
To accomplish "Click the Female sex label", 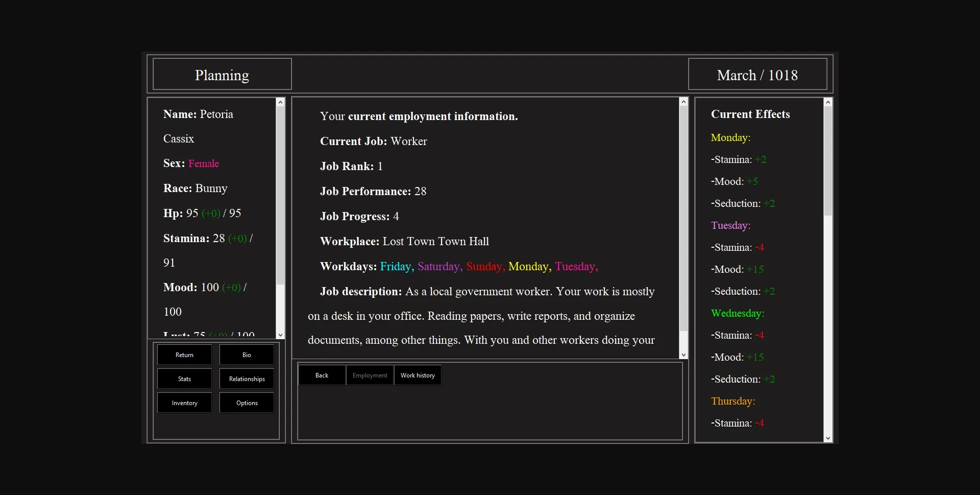I will click(x=203, y=163).
